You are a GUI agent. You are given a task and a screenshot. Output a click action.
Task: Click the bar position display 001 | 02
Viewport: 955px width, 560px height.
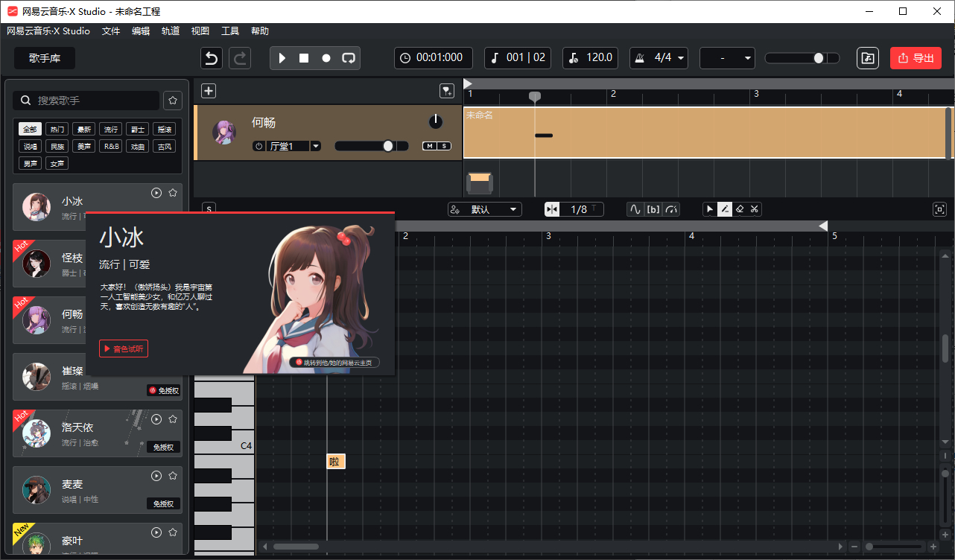coord(518,58)
